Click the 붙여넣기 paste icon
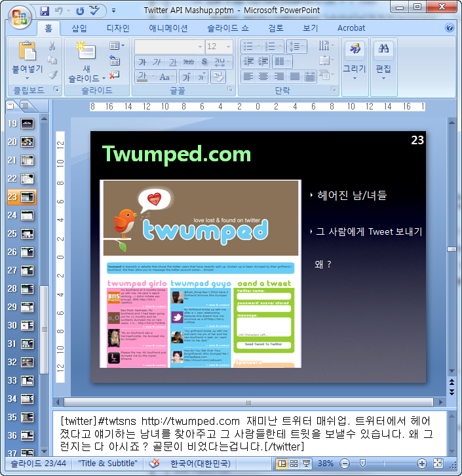This screenshot has height=476, width=462. tap(28, 51)
